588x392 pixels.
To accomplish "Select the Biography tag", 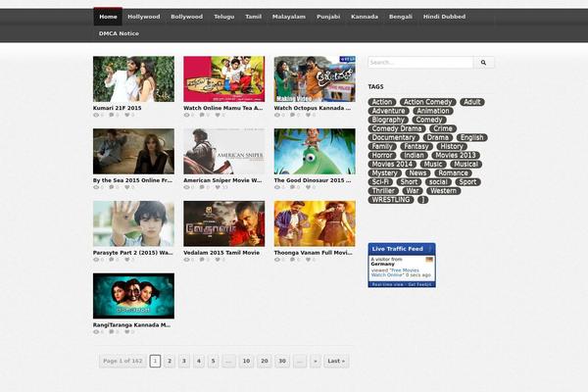I will (x=388, y=120).
